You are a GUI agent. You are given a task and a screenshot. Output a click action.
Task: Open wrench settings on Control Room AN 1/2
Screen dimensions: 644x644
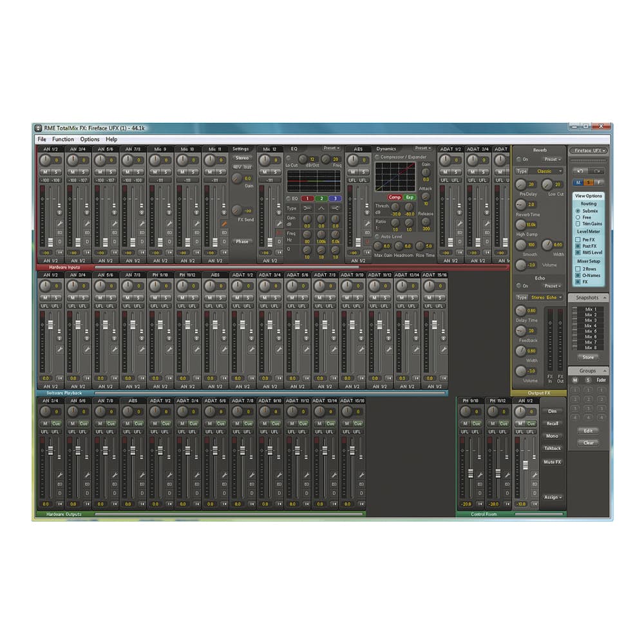(x=535, y=475)
